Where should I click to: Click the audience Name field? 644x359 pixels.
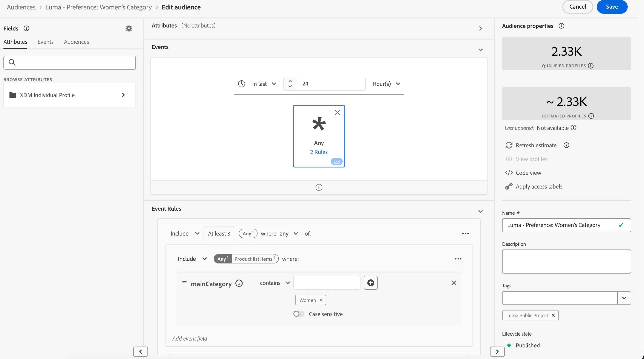coord(566,225)
